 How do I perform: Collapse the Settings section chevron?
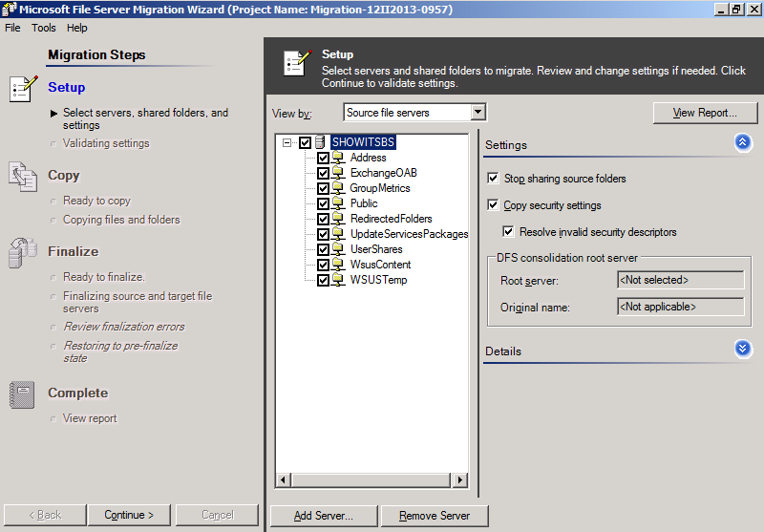pos(743,142)
